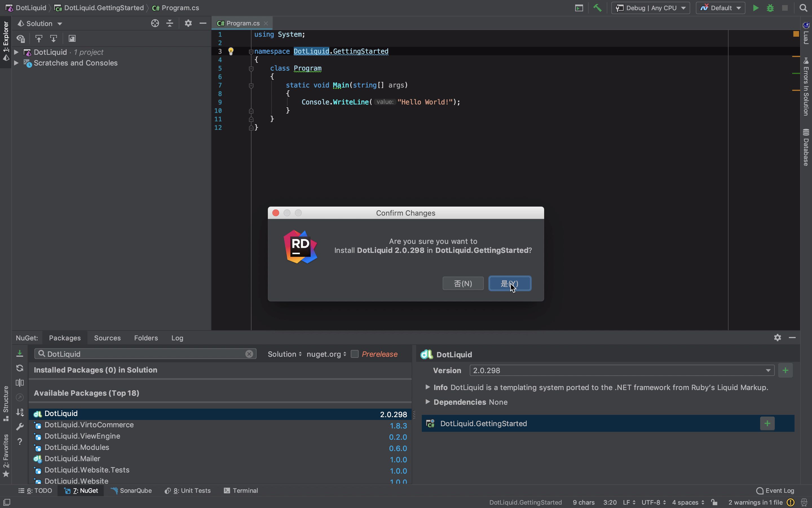Open the nuget.org source selector

pos(326,354)
